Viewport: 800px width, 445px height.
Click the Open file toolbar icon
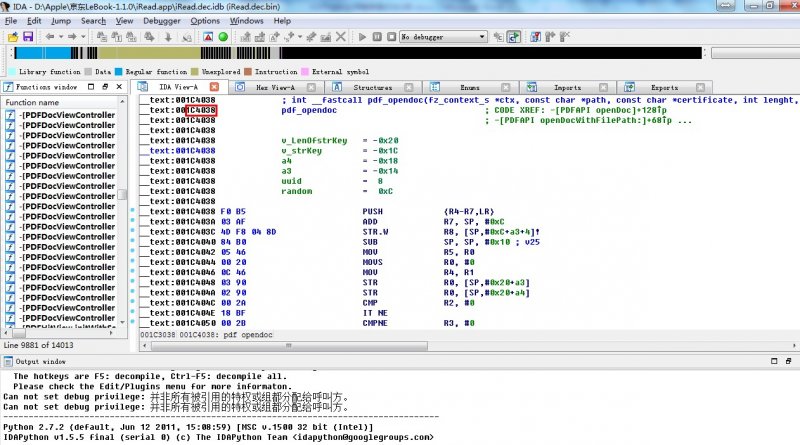(13, 37)
